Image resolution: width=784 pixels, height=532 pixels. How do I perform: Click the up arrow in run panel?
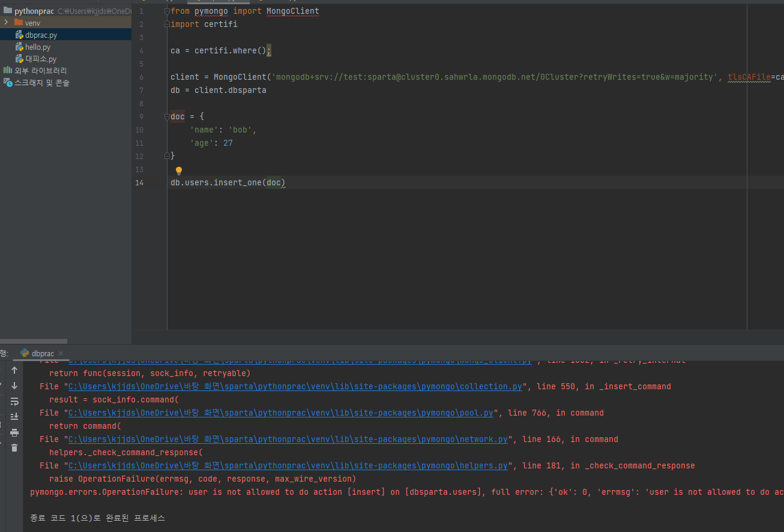click(x=14, y=370)
